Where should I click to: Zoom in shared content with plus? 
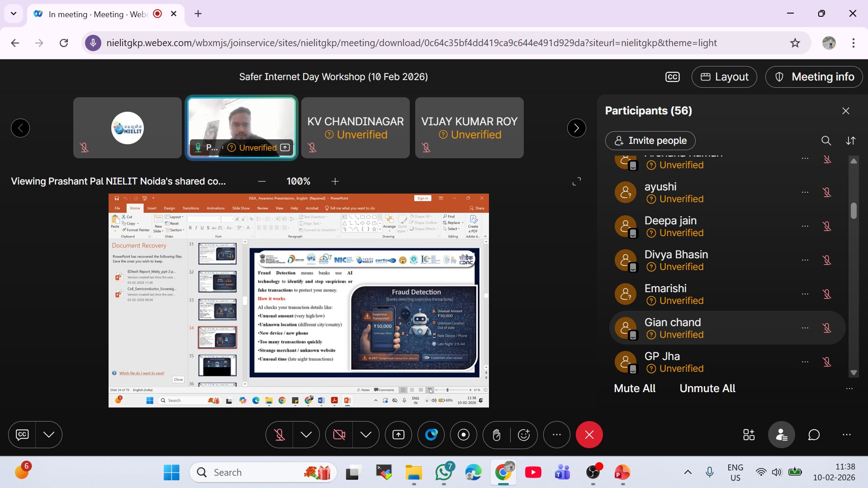click(335, 181)
